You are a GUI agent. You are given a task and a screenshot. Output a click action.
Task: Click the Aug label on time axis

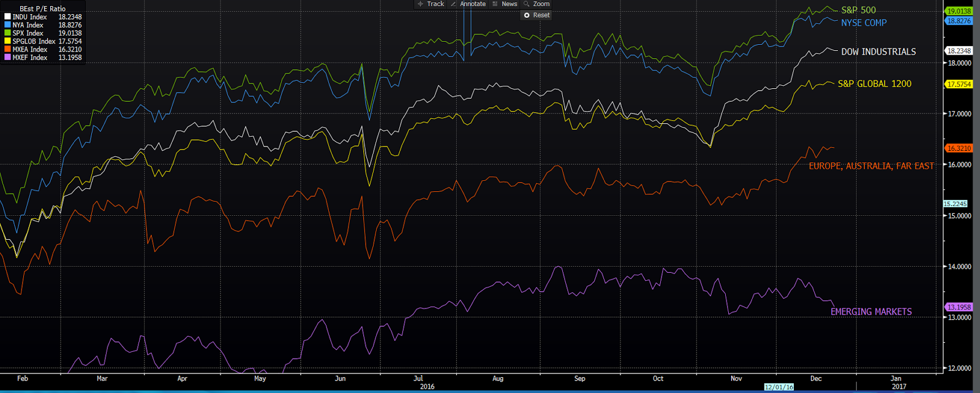[x=498, y=379]
